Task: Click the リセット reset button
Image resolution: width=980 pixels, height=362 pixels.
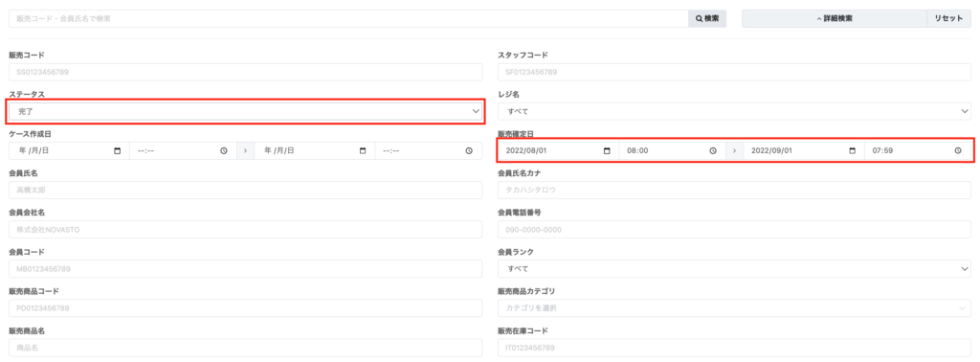Action: click(x=948, y=19)
